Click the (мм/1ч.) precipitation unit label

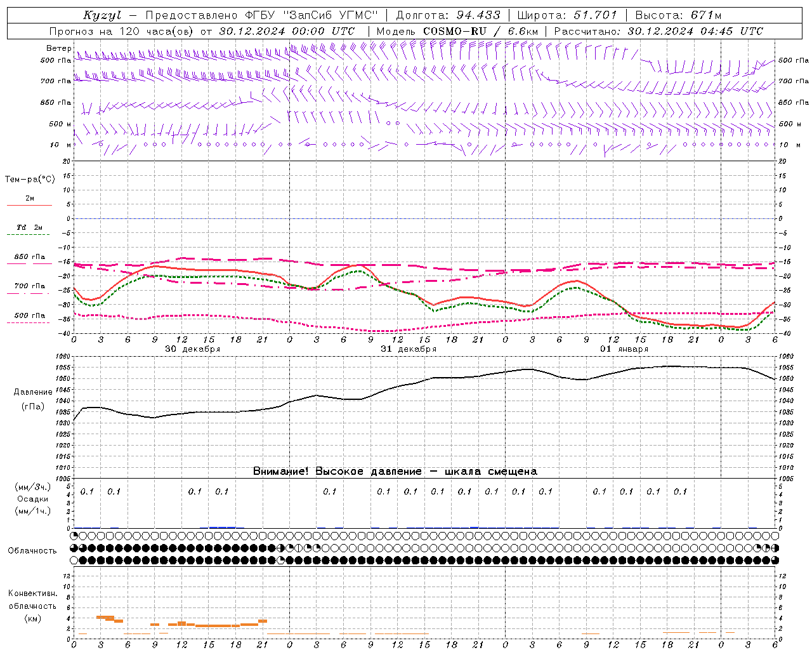click(x=33, y=511)
